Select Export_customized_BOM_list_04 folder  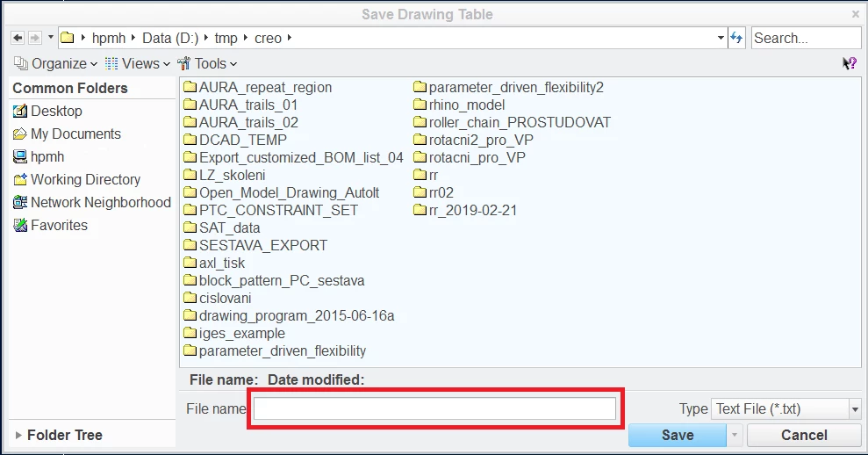[x=293, y=157]
